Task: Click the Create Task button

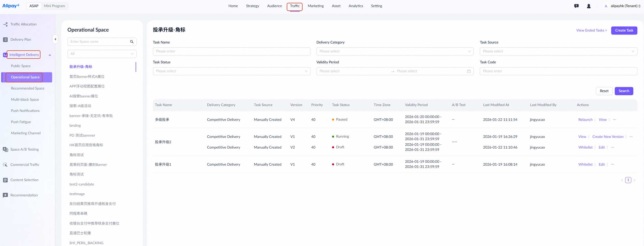Action: coord(624,31)
